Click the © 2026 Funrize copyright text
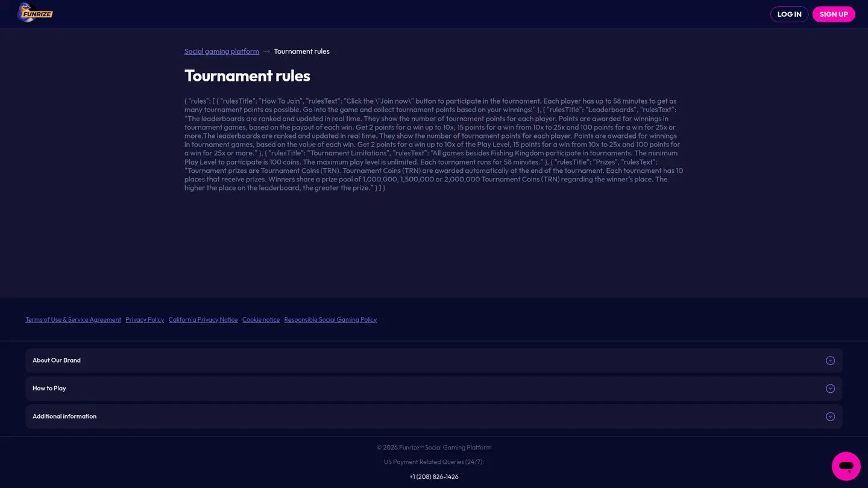 434,448
